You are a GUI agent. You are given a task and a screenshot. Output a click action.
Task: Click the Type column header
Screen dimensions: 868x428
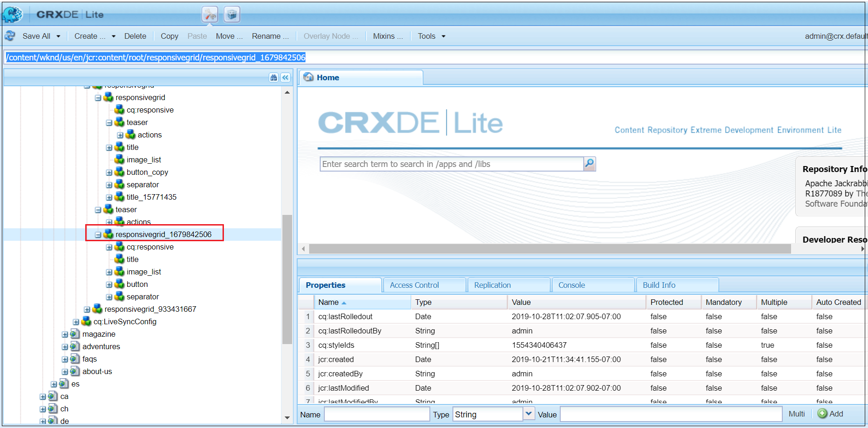[x=459, y=302]
